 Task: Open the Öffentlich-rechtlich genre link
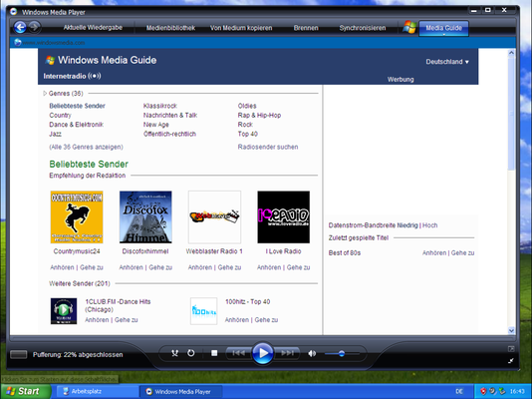coord(169,134)
